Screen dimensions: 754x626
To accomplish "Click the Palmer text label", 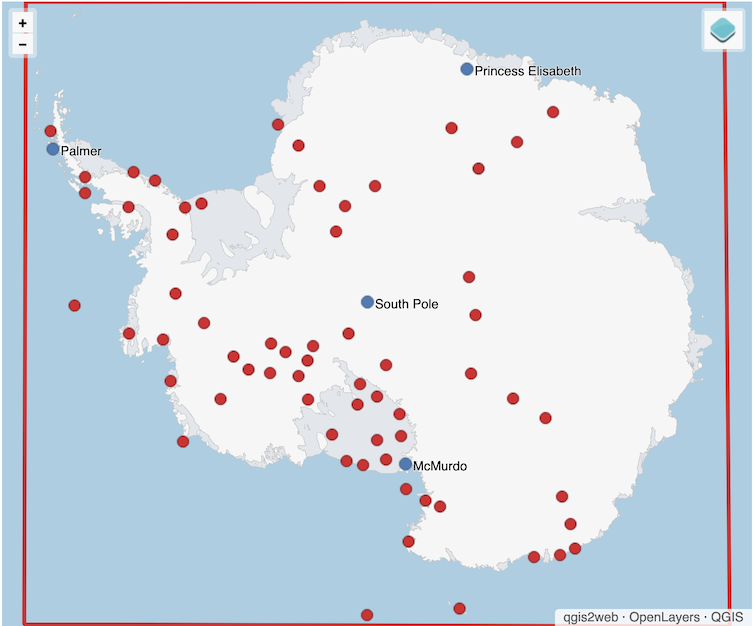I will coord(81,151).
